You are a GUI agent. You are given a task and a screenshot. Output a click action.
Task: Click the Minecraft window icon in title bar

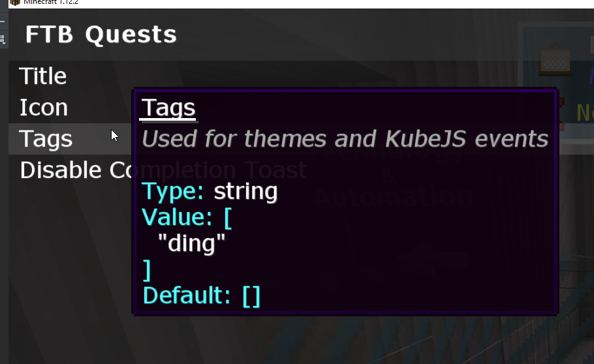pos(14,3)
